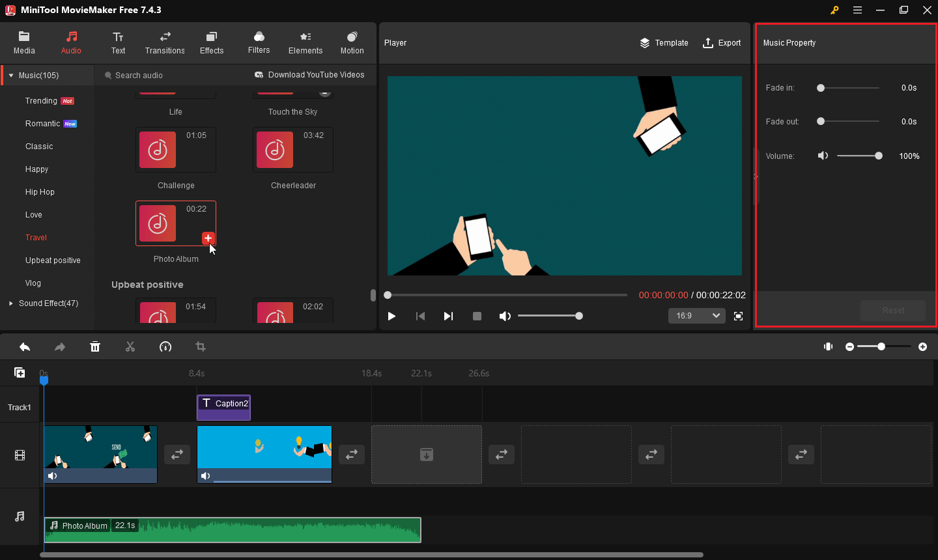Click the timeline horizontal scrollbar
The width and height of the screenshot is (938, 560).
[x=371, y=555]
